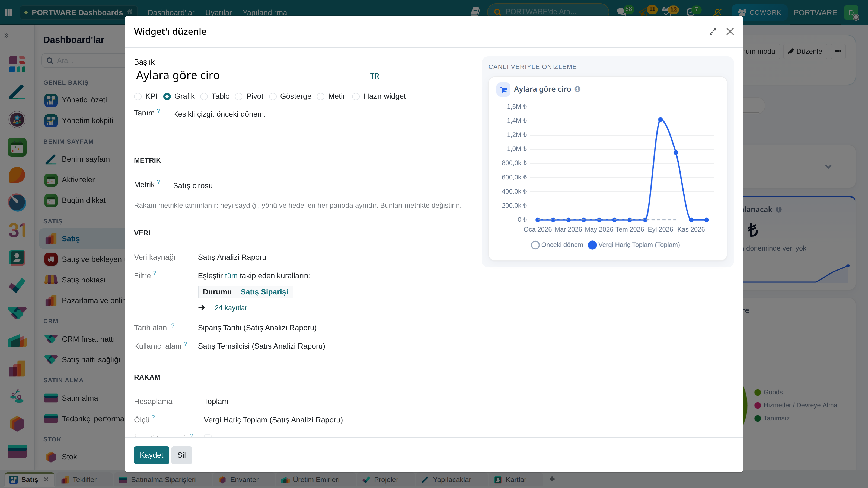
Task: Switch to the Envanter bottom tab
Action: tap(244, 480)
